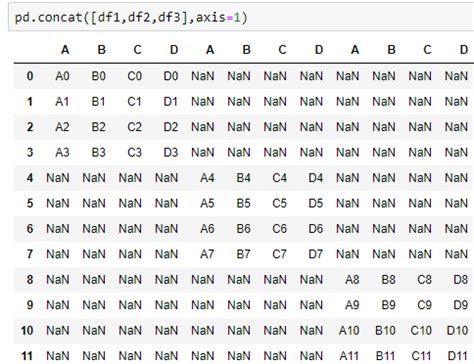This screenshot has height=364, width=474.
Task: Select the D9 entry
Action: point(461,305)
